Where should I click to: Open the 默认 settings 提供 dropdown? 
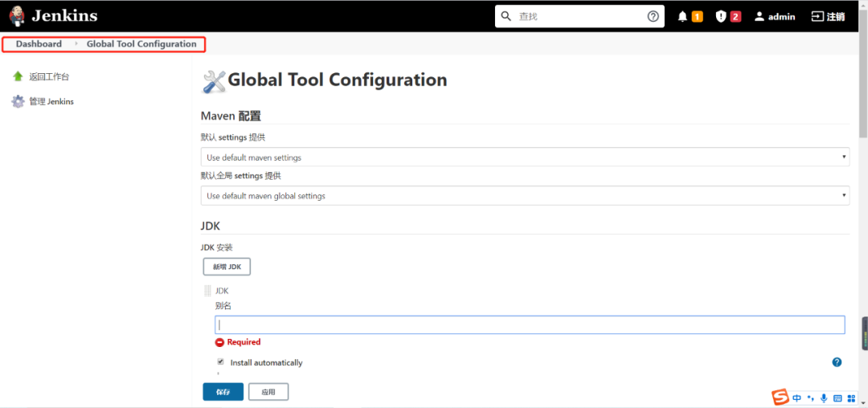(525, 157)
